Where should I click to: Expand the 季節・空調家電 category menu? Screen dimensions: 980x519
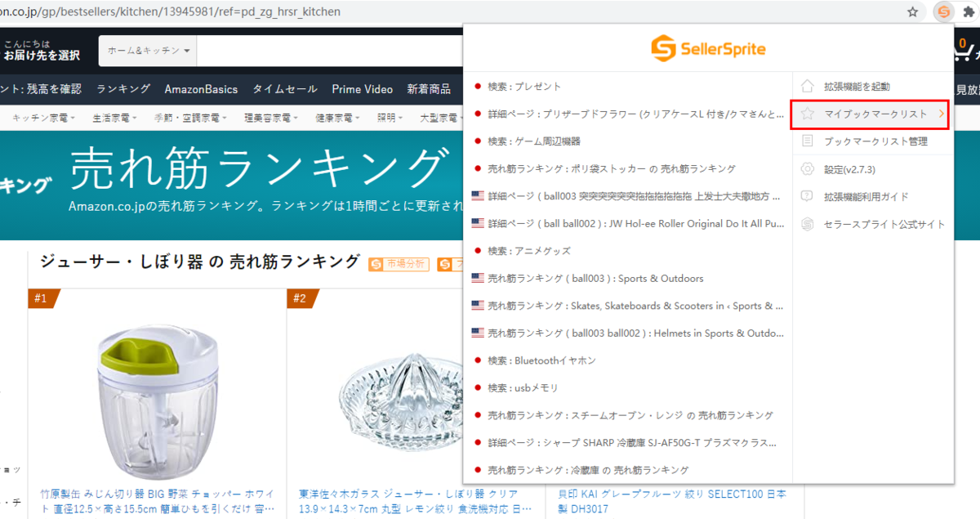tap(191, 118)
